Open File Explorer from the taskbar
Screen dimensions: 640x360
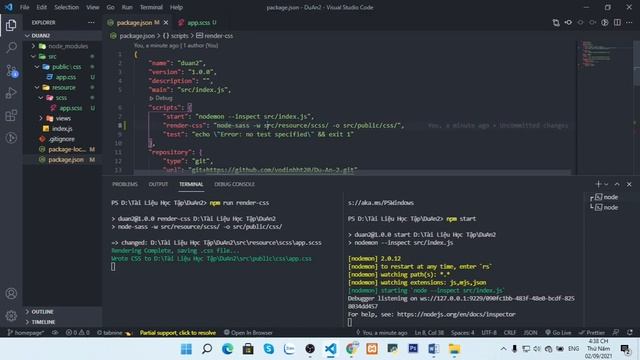[454, 349]
